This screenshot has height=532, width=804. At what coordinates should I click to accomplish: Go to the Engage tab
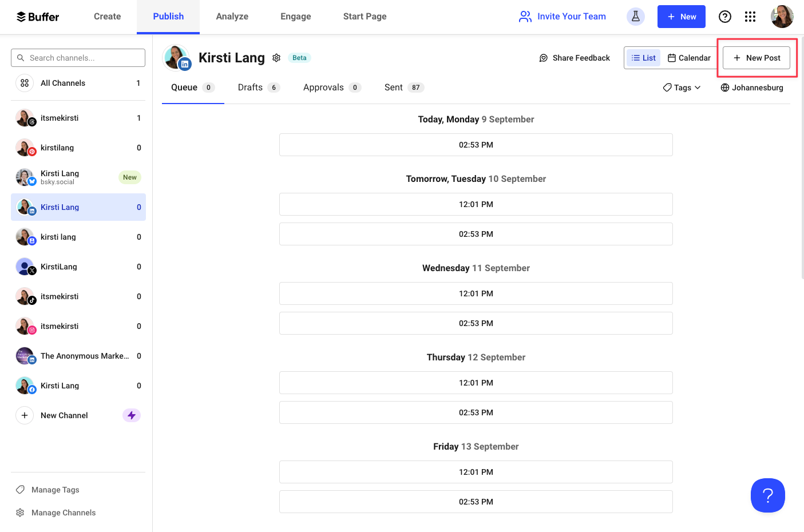296,17
